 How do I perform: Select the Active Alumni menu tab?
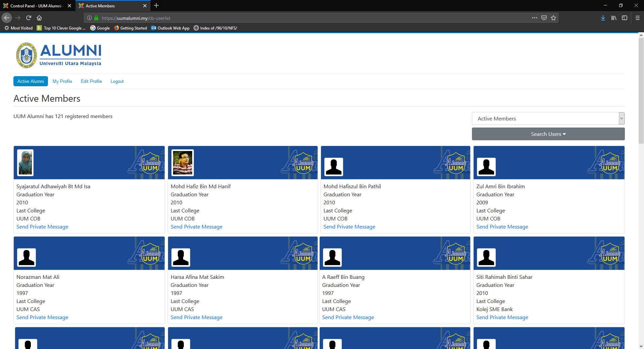[x=31, y=81]
